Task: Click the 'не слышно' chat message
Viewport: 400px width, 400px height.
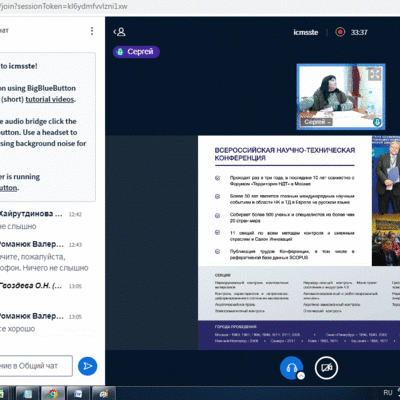Action: pyautogui.click(x=18, y=226)
